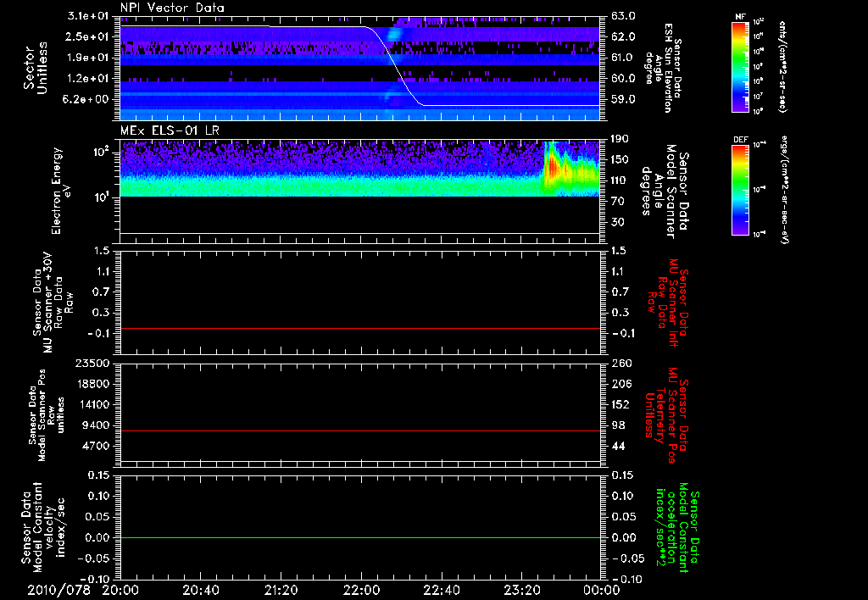This screenshot has width=868, height=600.
Task: Click the descending white sun elevation curve
Action: [x=394, y=66]
